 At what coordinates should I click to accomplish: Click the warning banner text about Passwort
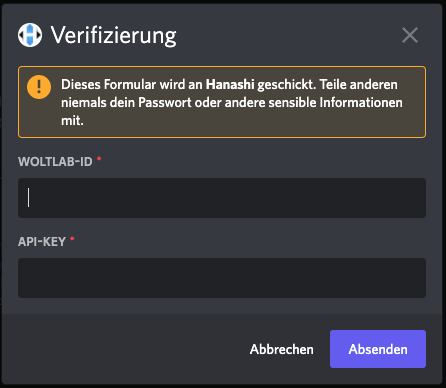tap(232, 102)
